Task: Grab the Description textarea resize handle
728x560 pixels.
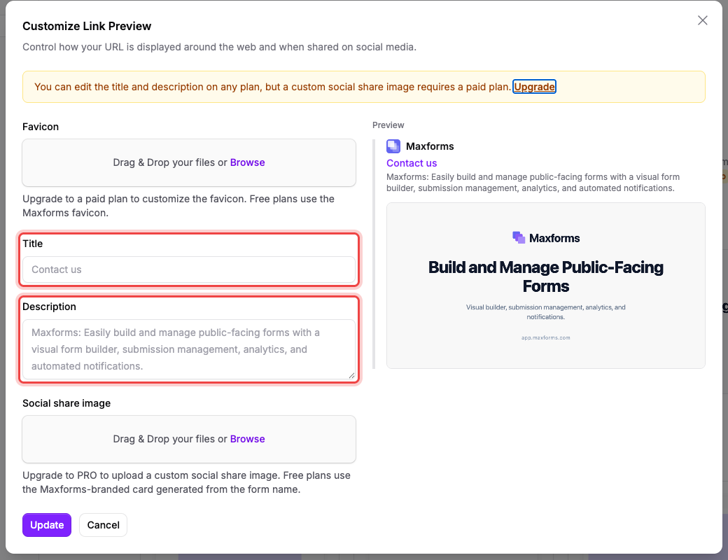Action: click(351, 376)
